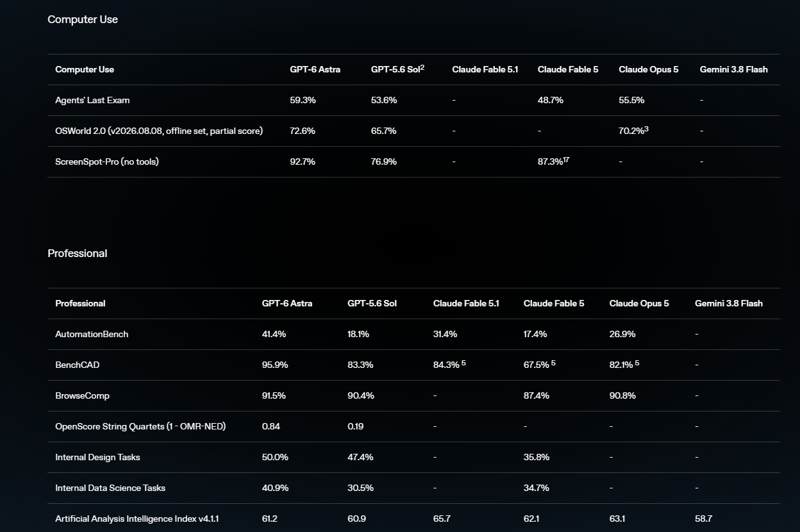800x532 pixels.
Task: Click the Agents' Last Exam row label
Action: [93, 100]
